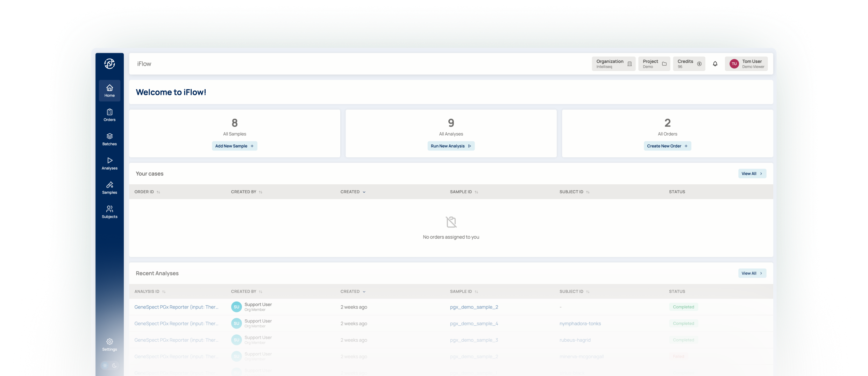868x376 pixels.
Task: Open the Home sidebar item
Action: (x=109, y=91)
